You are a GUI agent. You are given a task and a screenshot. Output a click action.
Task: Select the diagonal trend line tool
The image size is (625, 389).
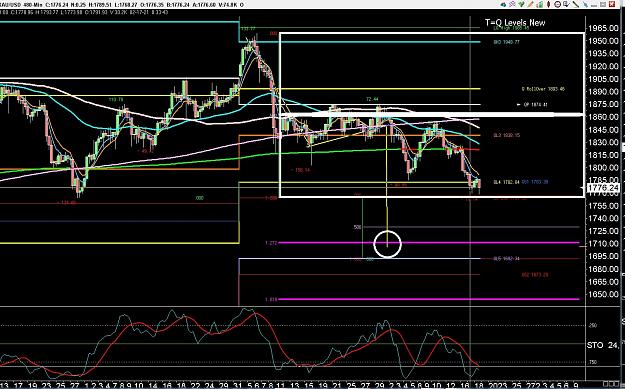point(576,4)
